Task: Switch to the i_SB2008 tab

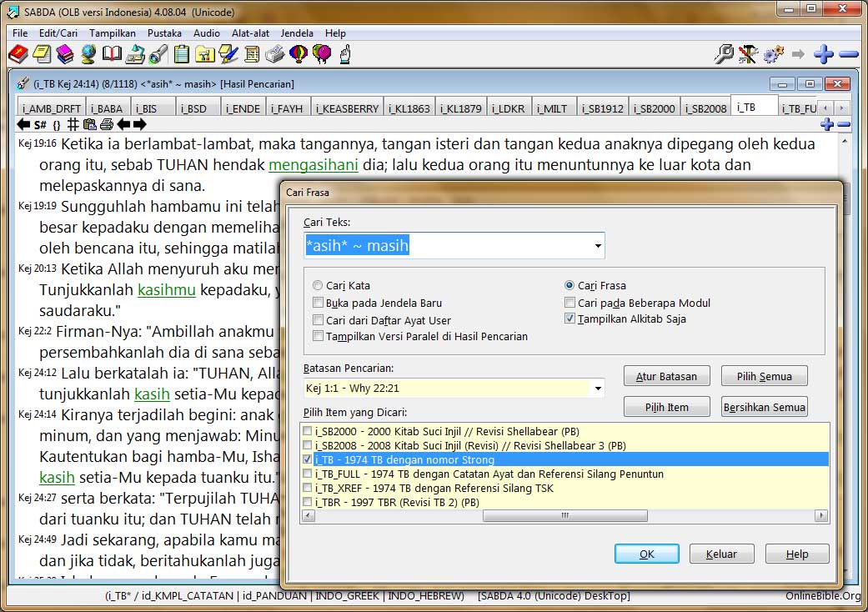Action: 705,108
